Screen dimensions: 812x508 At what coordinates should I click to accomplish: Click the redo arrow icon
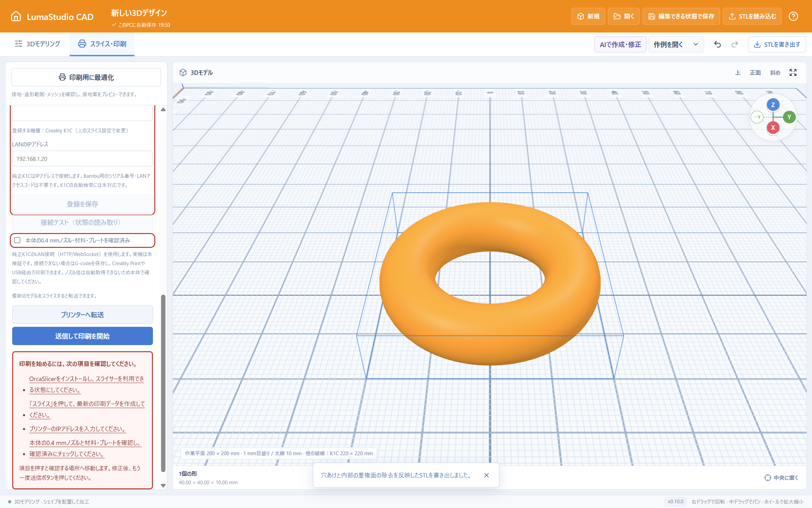click(x=735, y=44)
